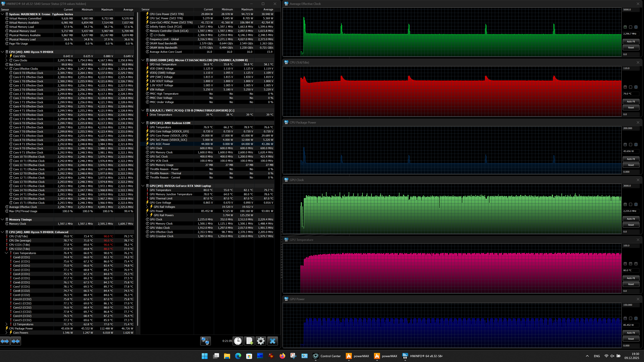Expand the GPU Rail Voltages group
Screen dimensions: 644x362
pos(147,207)
